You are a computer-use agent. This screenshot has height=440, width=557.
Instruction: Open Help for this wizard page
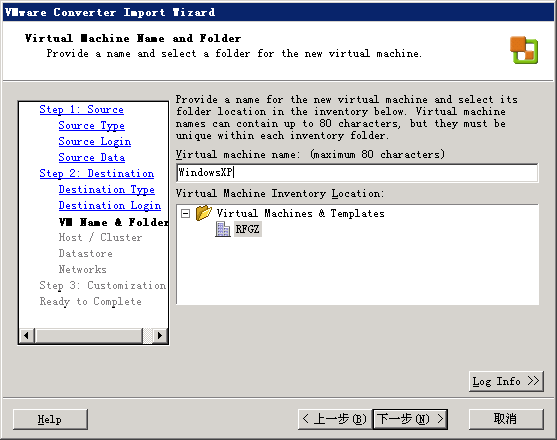coord(50,419)
